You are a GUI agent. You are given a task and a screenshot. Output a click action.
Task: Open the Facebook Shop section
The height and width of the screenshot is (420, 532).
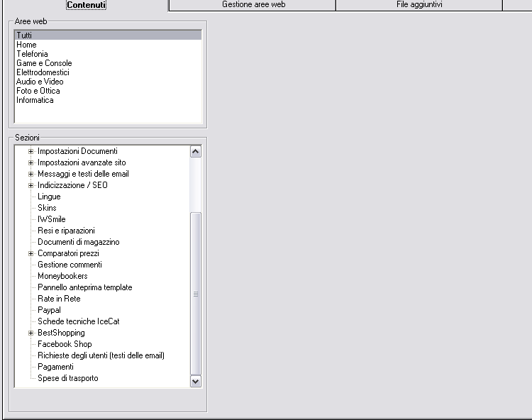[x=65, y=344]
